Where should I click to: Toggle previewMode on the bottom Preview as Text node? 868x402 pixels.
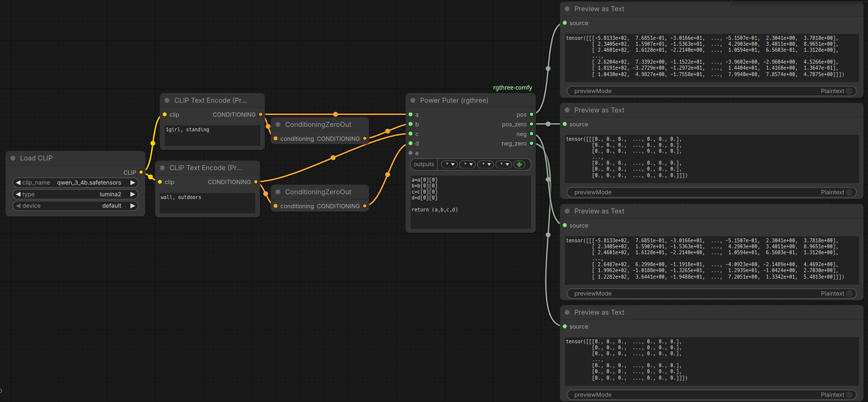pos(712,395)
